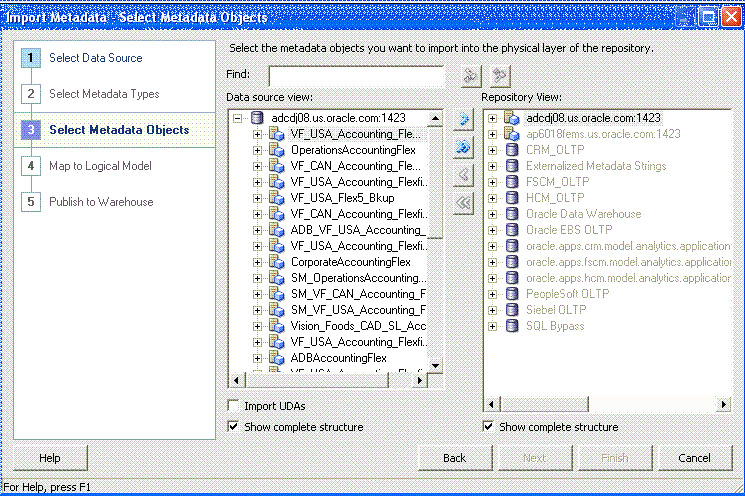745x496 pixels.
Task: Click the ADBAccountingFlex schema icon
Action: 277,358
